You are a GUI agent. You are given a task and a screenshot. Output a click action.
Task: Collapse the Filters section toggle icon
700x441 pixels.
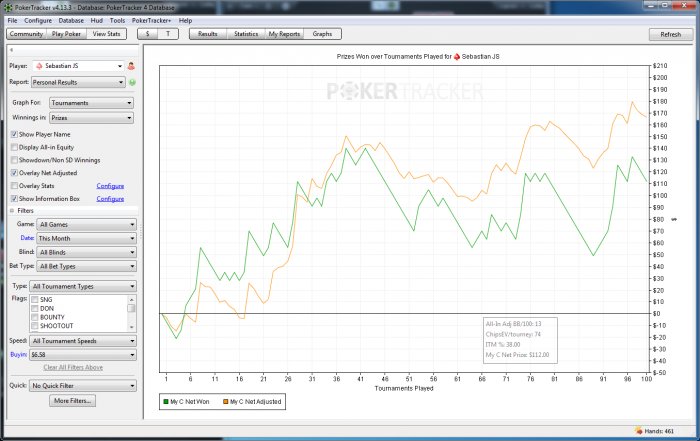pyautogui.click(x=12, y=211)
